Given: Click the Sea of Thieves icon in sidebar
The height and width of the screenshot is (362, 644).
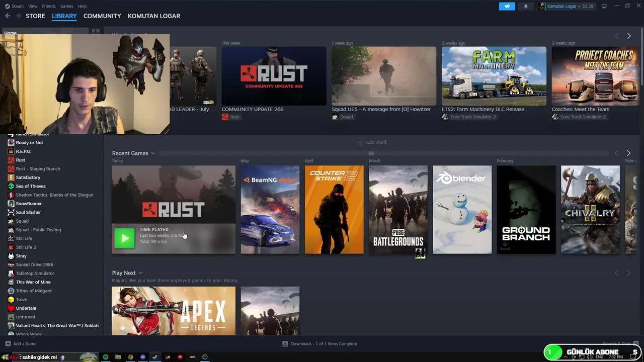Looking at the screenshot, I should coord(11,186).
